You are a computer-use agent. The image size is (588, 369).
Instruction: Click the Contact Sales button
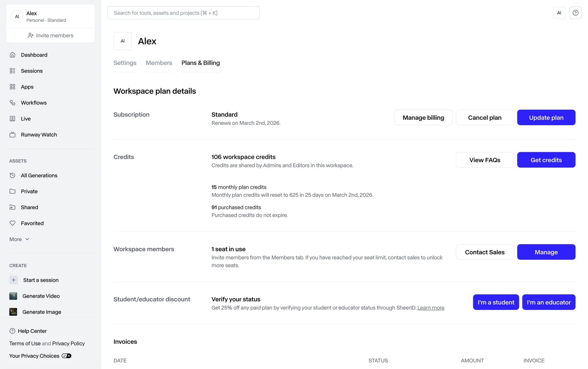point(485,252)
